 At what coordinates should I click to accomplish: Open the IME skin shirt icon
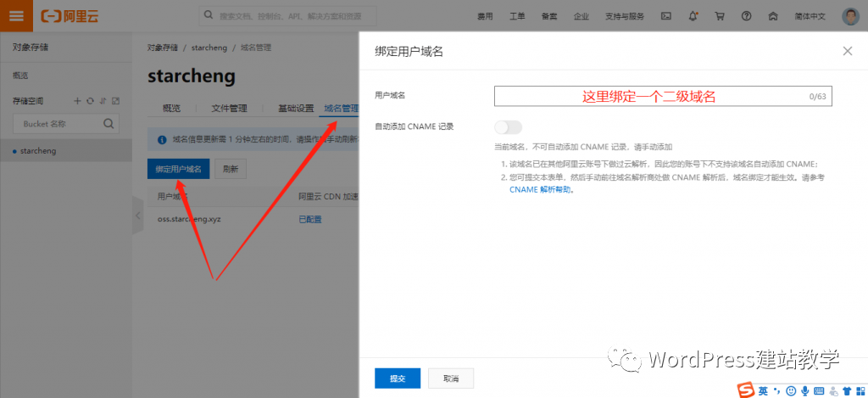click(847, 390)
